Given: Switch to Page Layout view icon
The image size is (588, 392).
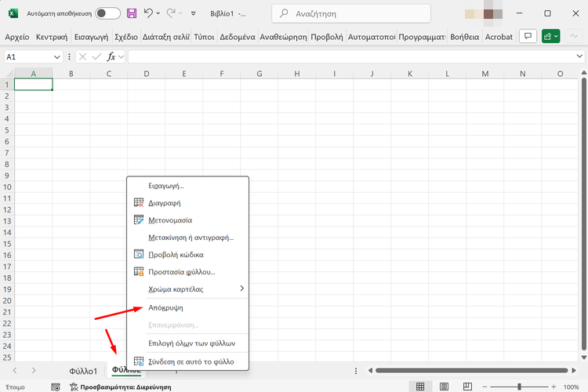Looking at the screenshot, I should click(444, 387).
